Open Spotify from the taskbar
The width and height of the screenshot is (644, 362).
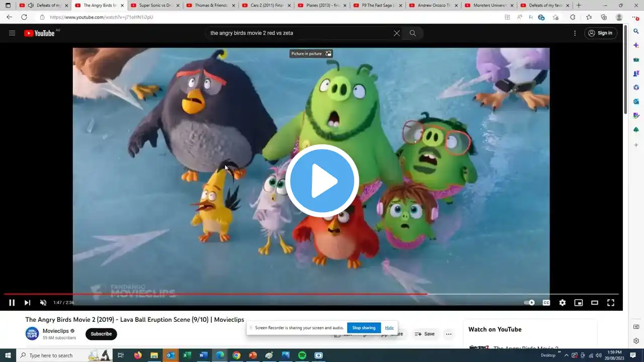point(302,355)
